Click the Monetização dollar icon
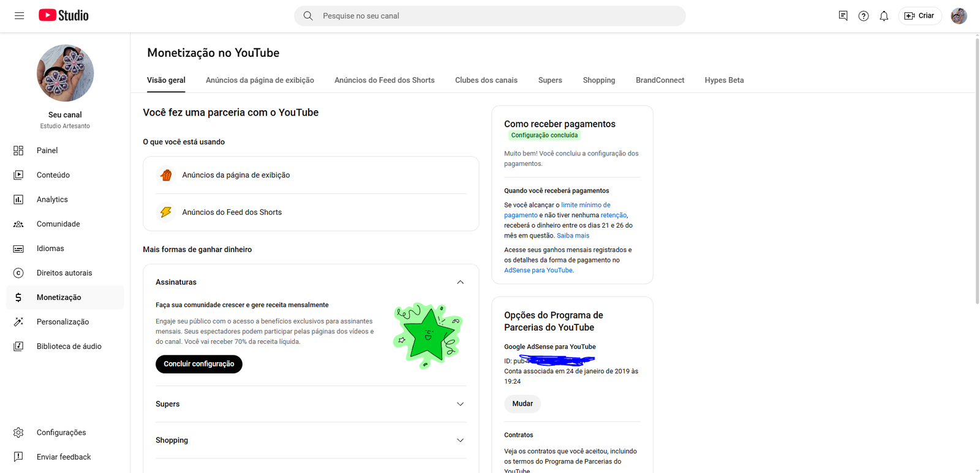This screenshot has width=980, height=473. [18, 297]
